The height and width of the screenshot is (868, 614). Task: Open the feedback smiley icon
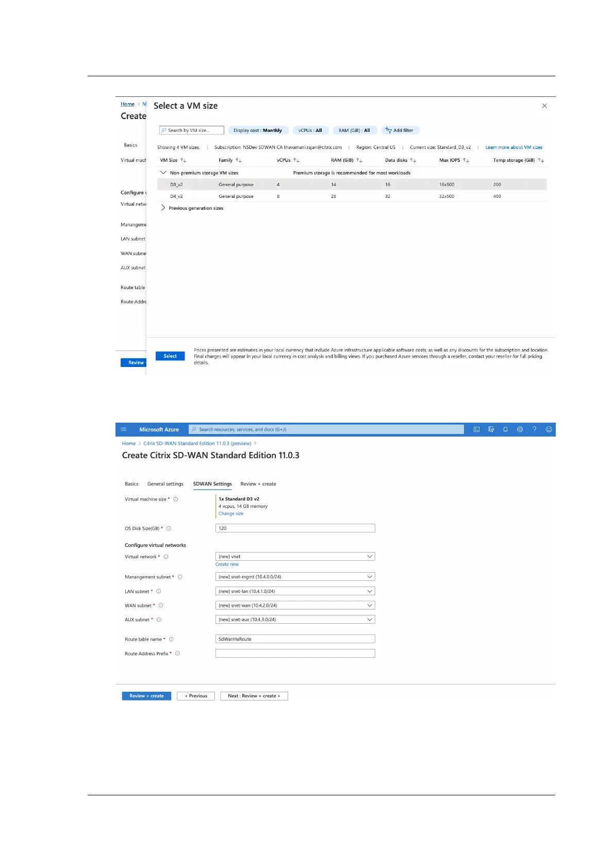coord(549,429)
